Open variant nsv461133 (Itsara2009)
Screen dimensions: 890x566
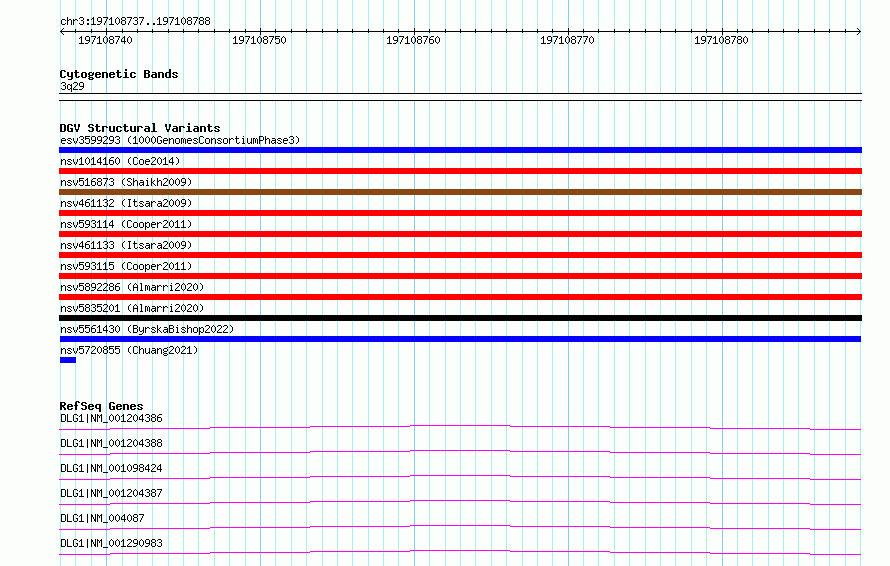pyautogui.click(x=126, y=245)
